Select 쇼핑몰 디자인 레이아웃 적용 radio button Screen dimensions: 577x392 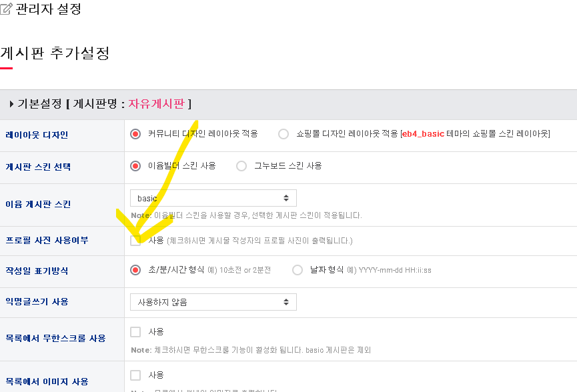pos(283,134)
